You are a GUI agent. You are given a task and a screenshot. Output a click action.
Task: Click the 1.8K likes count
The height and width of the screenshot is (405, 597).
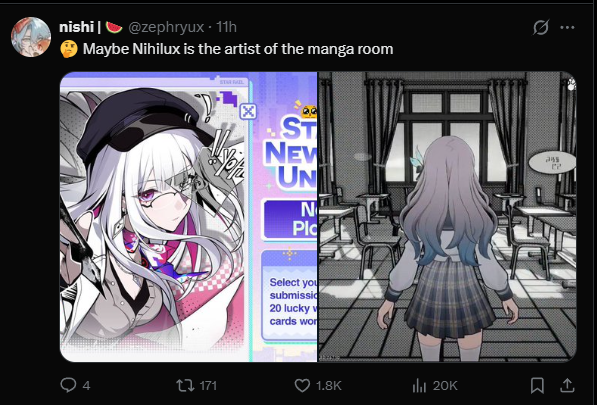(329, 386)
